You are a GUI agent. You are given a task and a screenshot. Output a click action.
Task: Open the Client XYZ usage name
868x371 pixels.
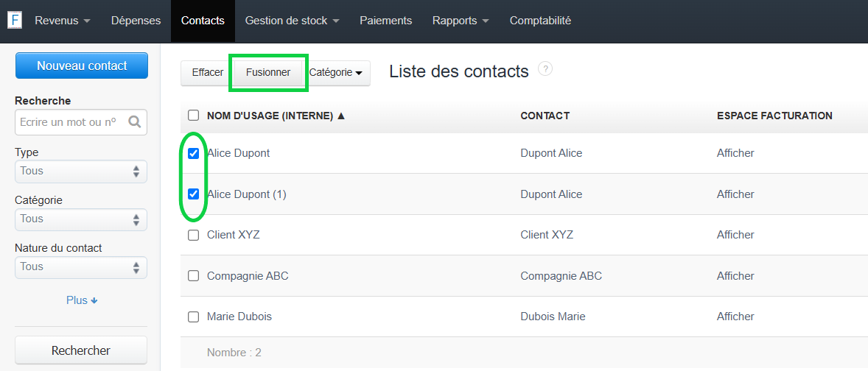[233, 235]
